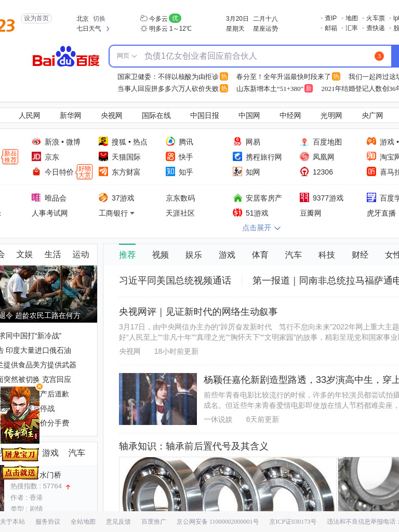399x532 pixels.
Task: Click 切换 to change city
Action: (99, 19)
